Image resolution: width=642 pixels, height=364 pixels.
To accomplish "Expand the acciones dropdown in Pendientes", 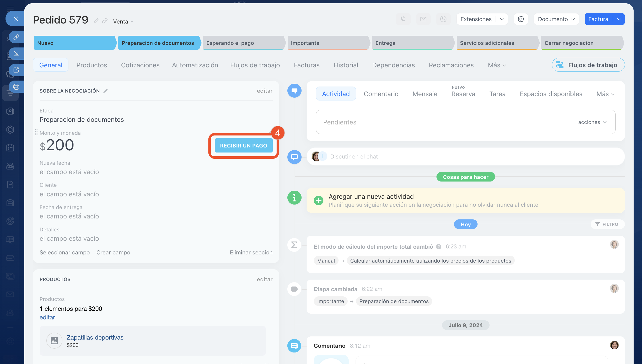I will click(592, 122).
